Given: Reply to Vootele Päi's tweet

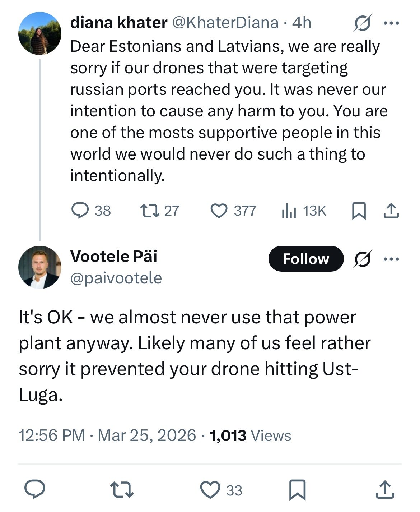Looking at the screenshot, I should 35,490.
